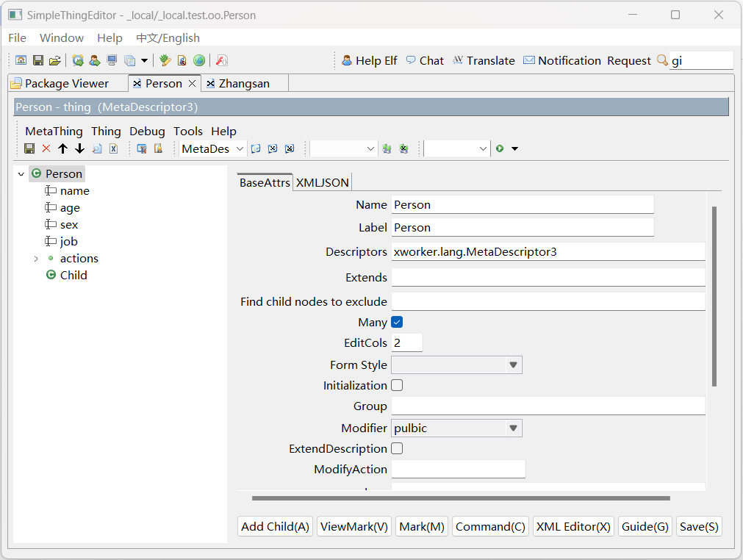This screenshot has width=743, height=560.
Task: Click the green run play icon
Action: coord(500,148)
